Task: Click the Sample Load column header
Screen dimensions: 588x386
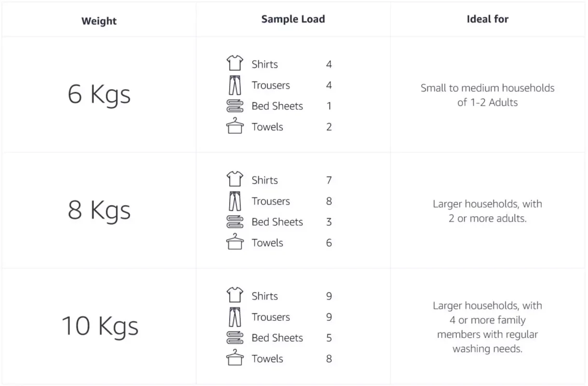Action: (293, 19)
